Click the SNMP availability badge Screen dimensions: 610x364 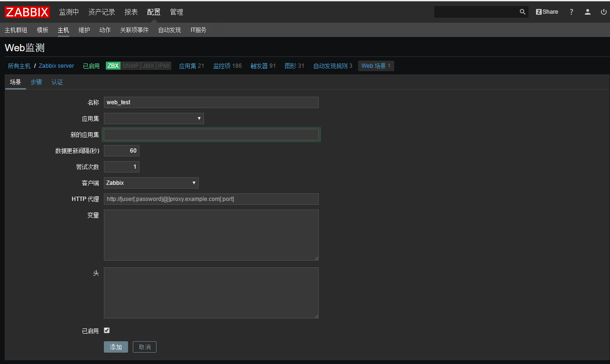pos(131,66)
